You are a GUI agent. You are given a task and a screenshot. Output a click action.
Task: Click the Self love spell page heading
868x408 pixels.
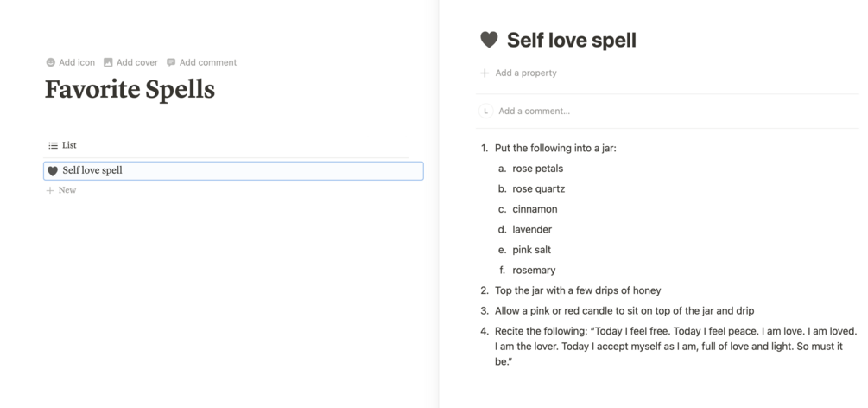[x=571, y=40]
